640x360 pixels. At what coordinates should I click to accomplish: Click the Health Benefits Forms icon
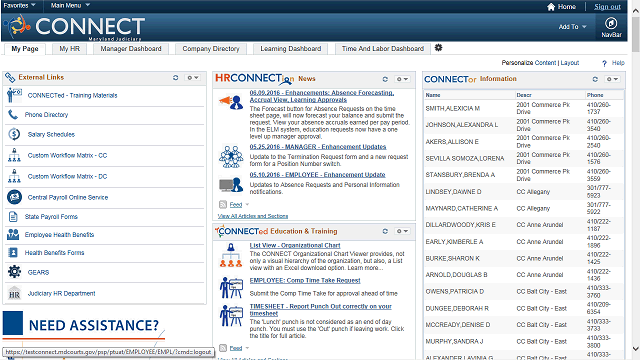coord(13,253)
